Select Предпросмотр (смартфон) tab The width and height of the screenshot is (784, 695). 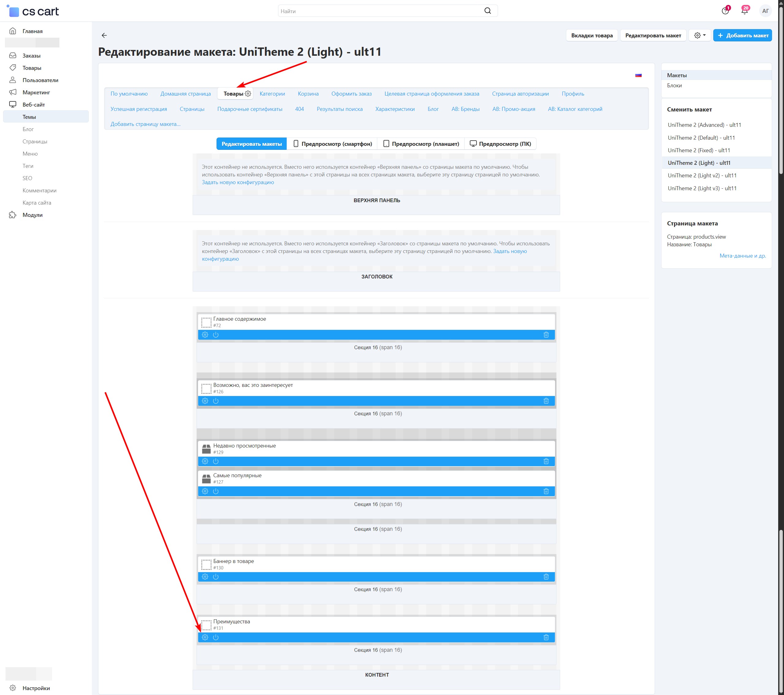click(x=332, y=144)
